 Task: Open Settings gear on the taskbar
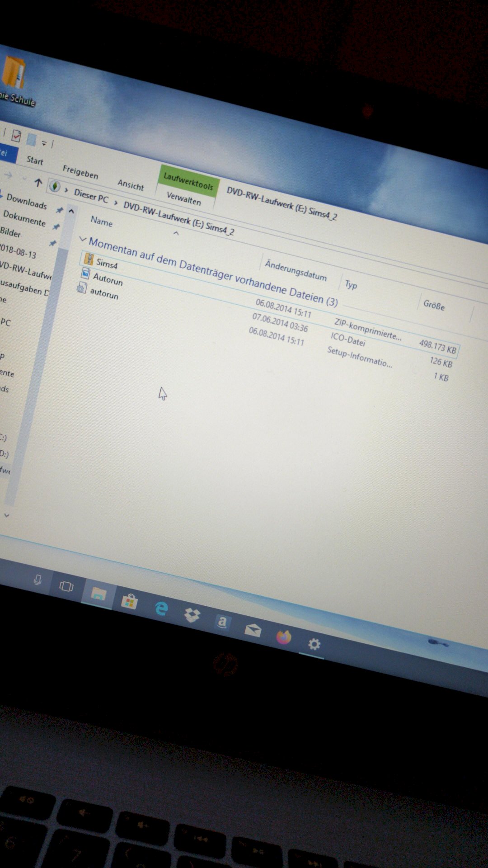314,644
